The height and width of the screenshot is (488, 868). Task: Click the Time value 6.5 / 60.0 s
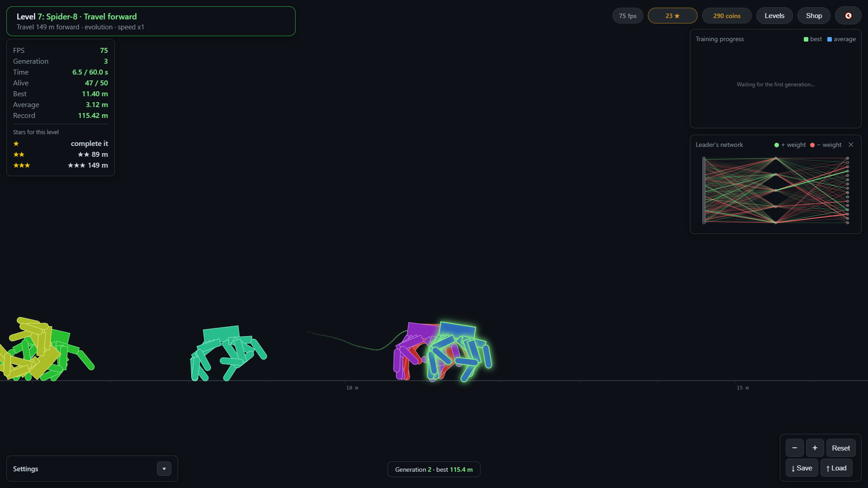coord(90,72)
